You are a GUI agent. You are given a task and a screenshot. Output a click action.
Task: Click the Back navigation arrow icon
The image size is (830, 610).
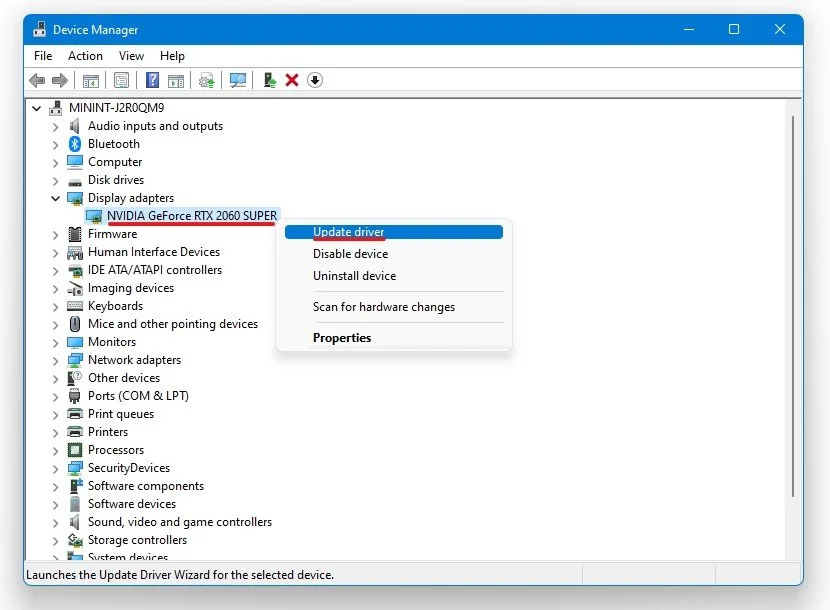pyautogui.click(x=38, y=80)
